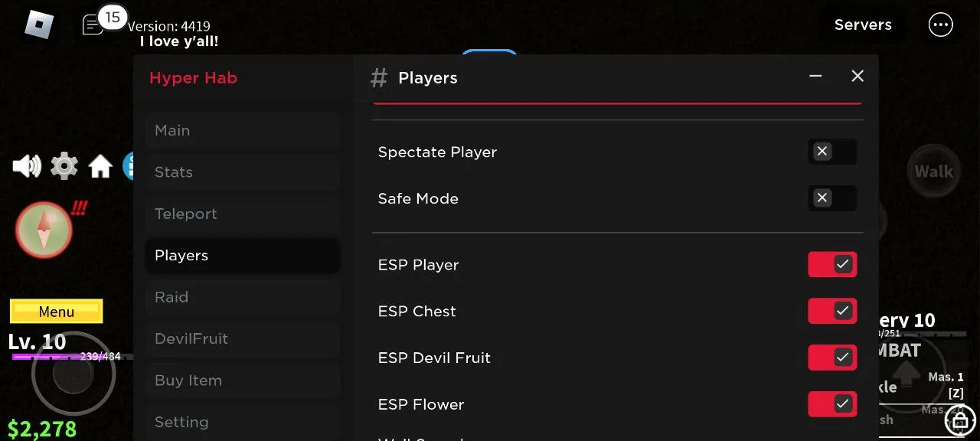Turn off ESP Chest toggle
980x441 pixels.
pos(832,311)
